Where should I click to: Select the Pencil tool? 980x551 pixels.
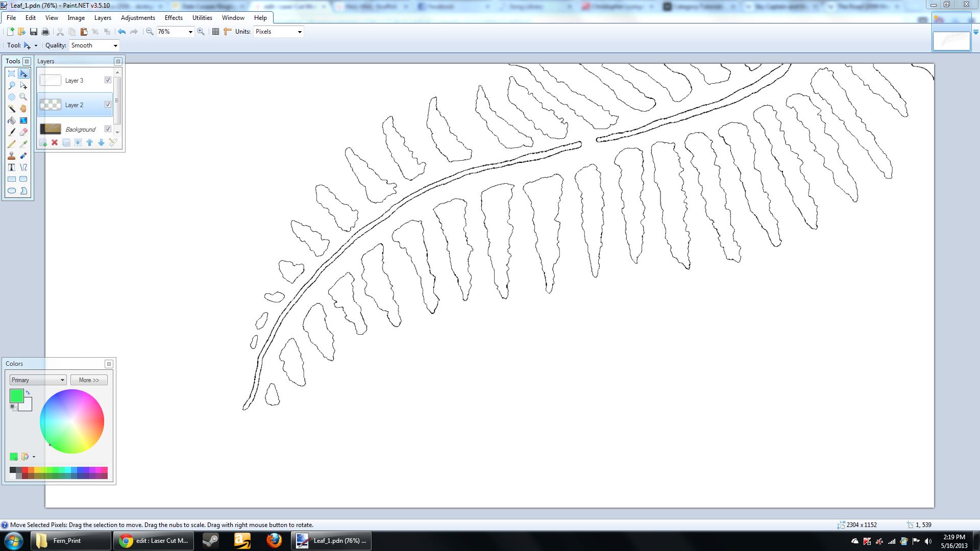point(12,144)
